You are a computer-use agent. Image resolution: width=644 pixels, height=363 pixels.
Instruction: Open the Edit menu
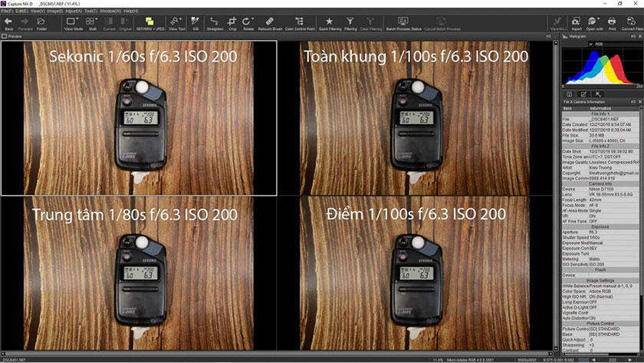pos(21,11)
